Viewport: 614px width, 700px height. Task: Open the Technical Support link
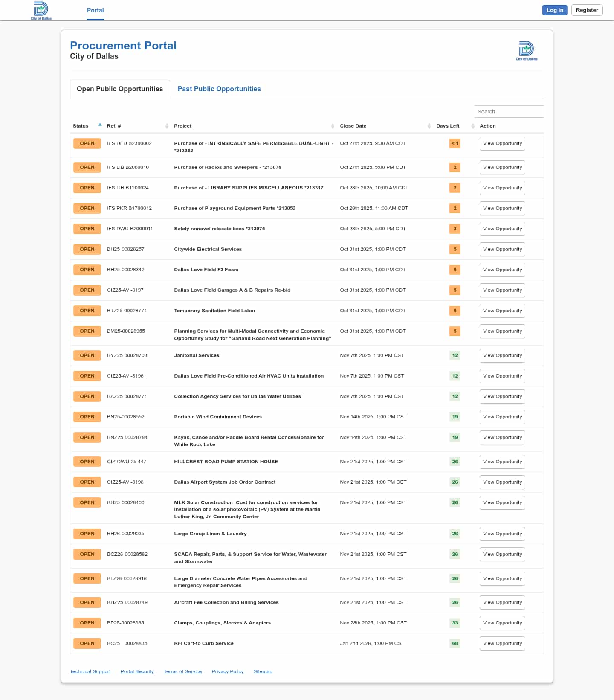[90, 671]
